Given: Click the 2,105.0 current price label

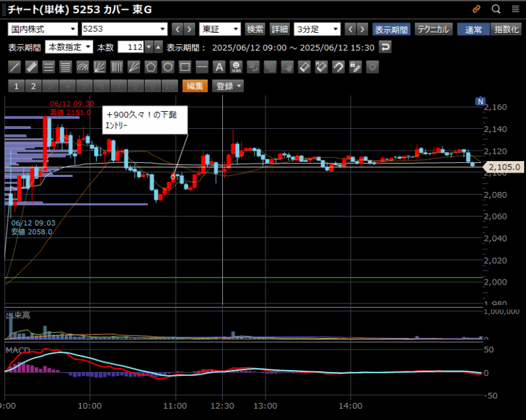Looking at the screenshot, I should pos(504,167).
